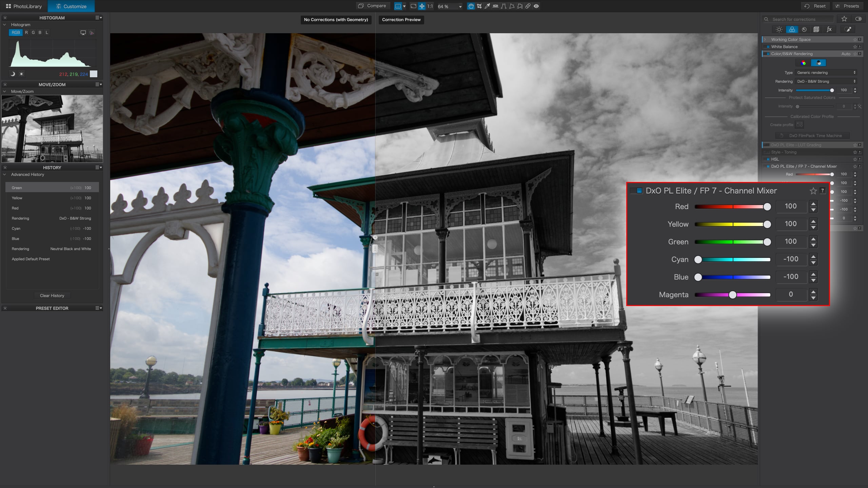Image resolution: width=868 pixels, height=488 pixels.
Task: Switch to the PhotoLibrary tab
Action: click(24, 6)
